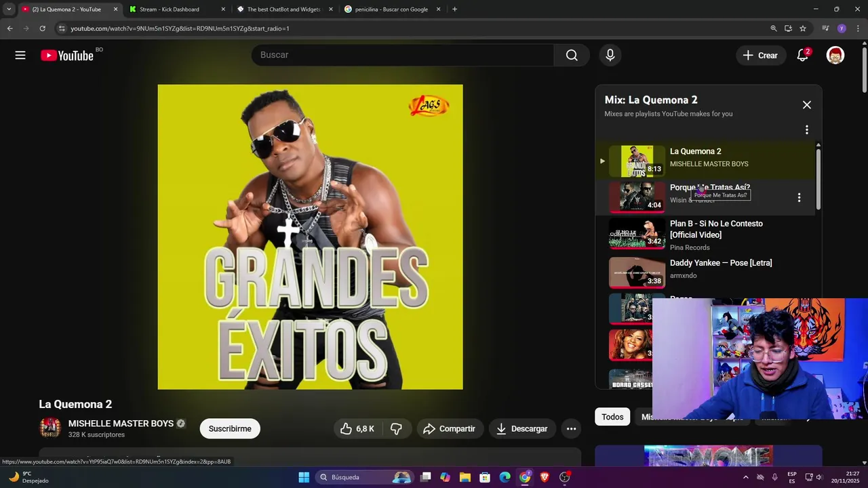Close the penicilina Google tab

(438, 9)
